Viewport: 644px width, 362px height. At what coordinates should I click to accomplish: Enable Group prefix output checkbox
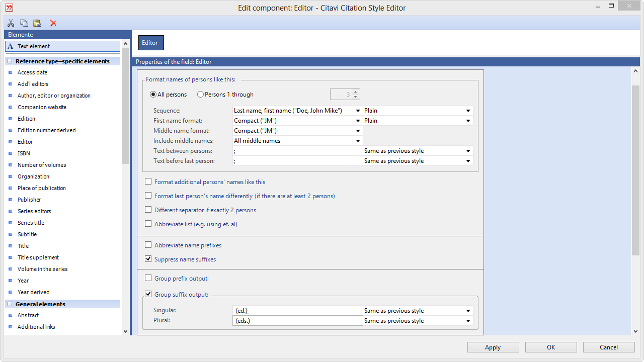coord(148,278)
